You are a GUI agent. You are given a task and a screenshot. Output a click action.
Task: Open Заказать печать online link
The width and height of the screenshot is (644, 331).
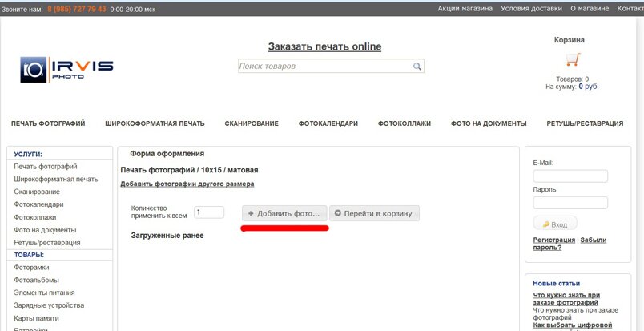[x=324, y=46]
